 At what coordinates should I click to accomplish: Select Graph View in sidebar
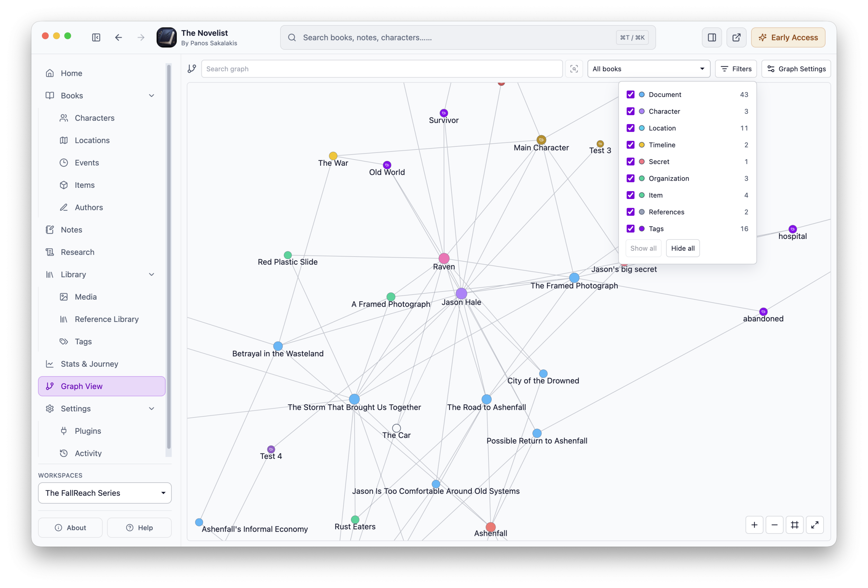click(102, 386)
